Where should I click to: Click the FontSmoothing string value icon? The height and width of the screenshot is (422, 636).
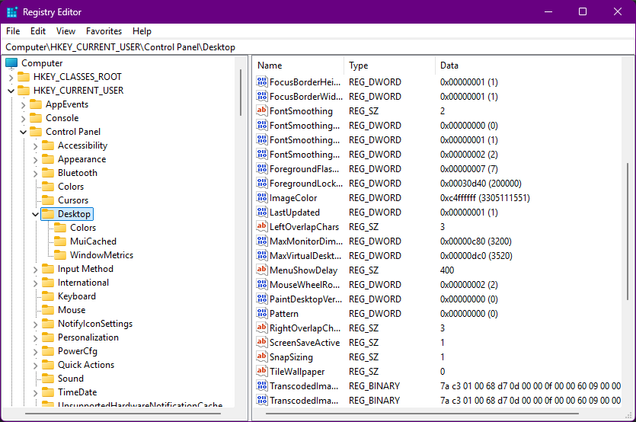coord(262,110)
